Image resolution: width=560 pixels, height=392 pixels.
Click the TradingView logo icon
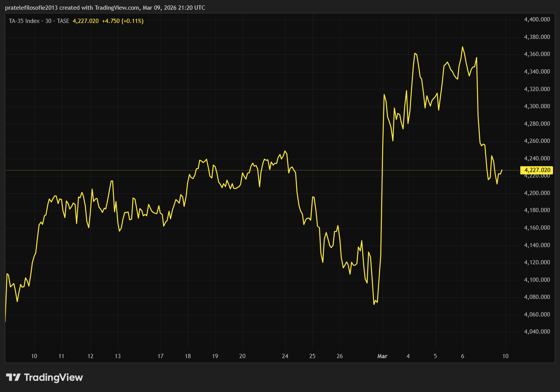(13, 377)
